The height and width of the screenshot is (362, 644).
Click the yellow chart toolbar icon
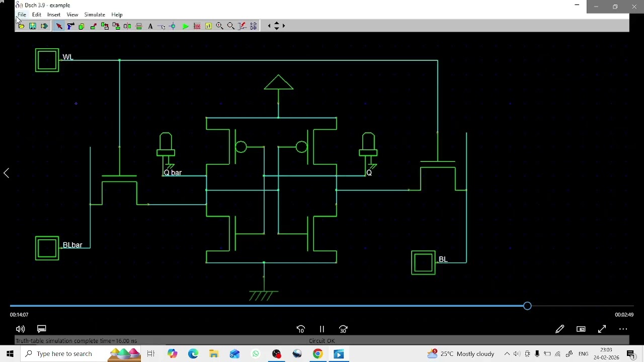[x=208, y=26]
